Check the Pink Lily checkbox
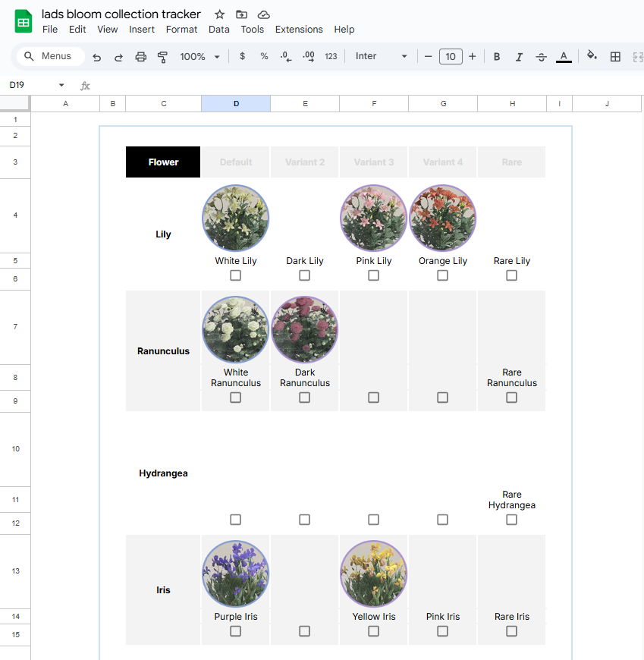 click(x=373, y=275)
